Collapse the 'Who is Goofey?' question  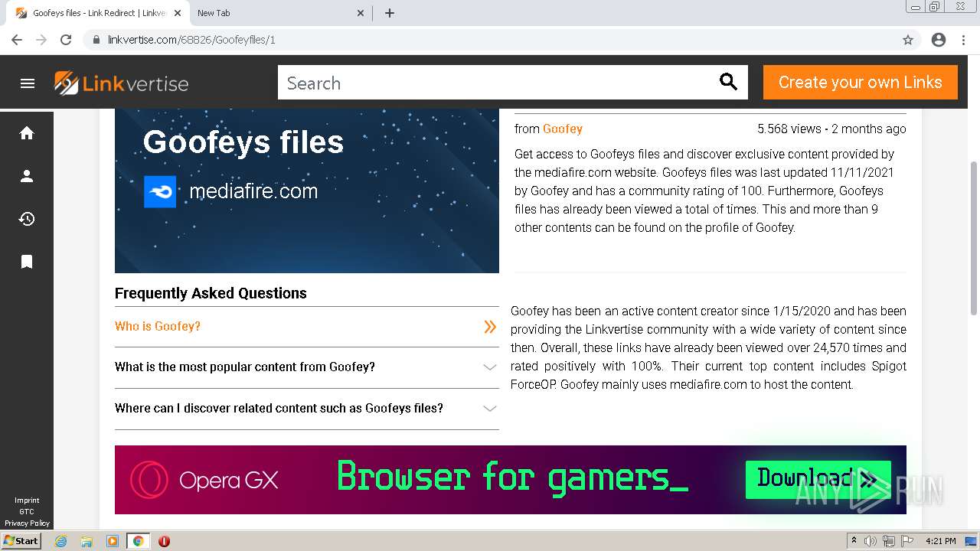coord(307,327)
